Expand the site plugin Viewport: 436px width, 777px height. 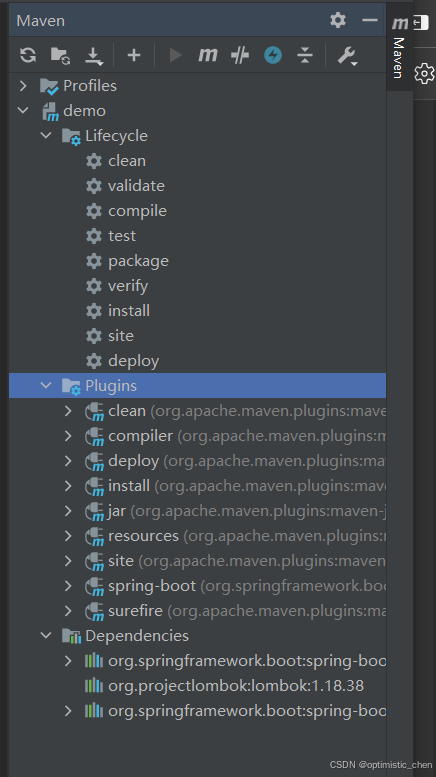(x=68, y=560)
